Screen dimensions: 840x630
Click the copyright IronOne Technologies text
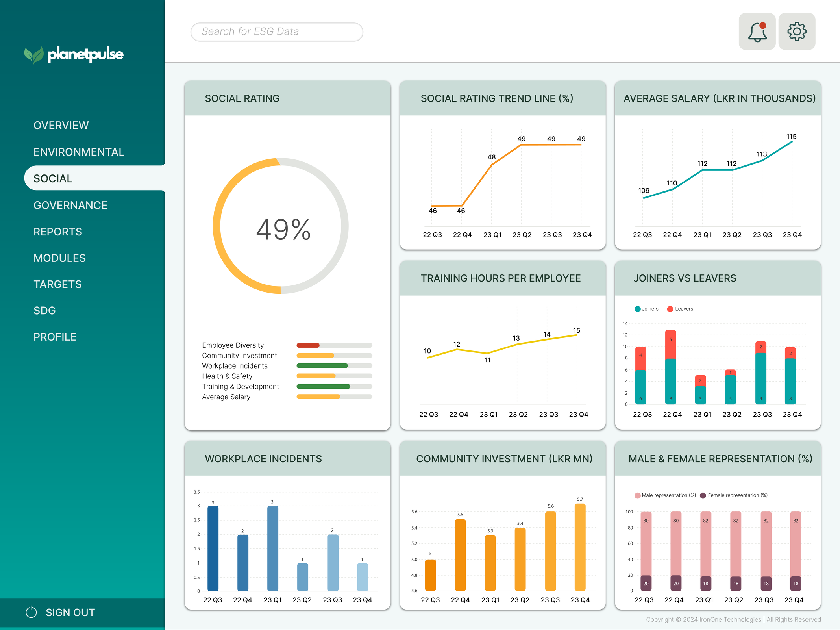coord(733,619)
